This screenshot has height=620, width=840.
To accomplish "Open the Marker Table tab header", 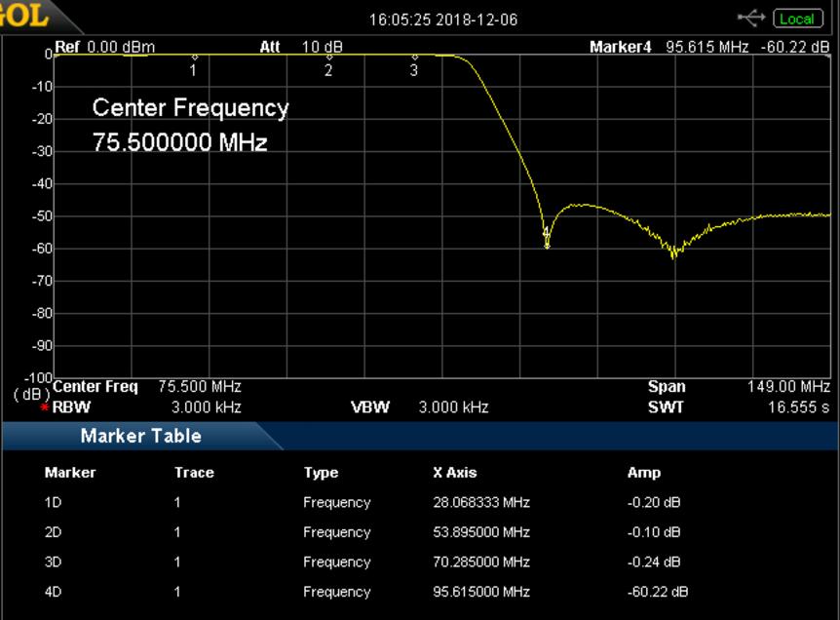I will pyautogui.click(x=140, y=436).
